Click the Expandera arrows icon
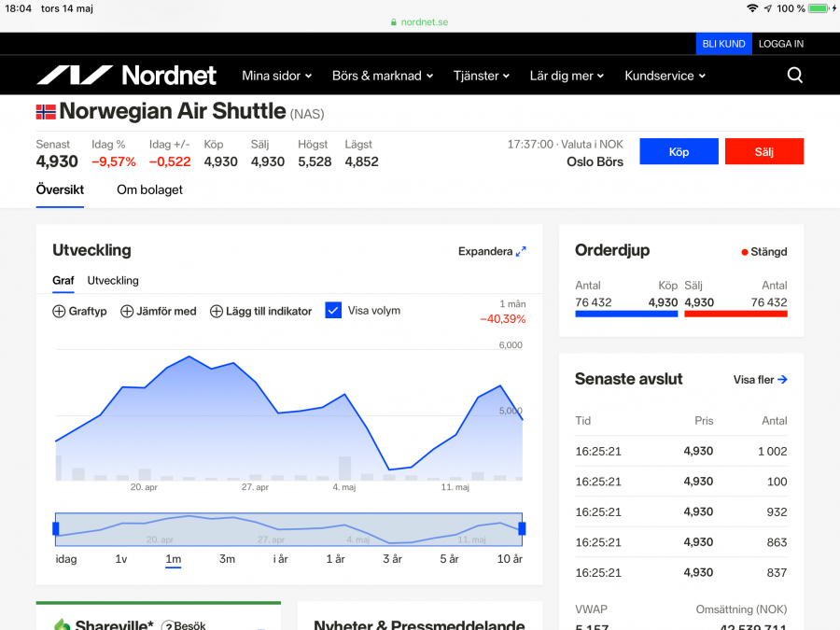840x630 pixels. tap(521, 251)
